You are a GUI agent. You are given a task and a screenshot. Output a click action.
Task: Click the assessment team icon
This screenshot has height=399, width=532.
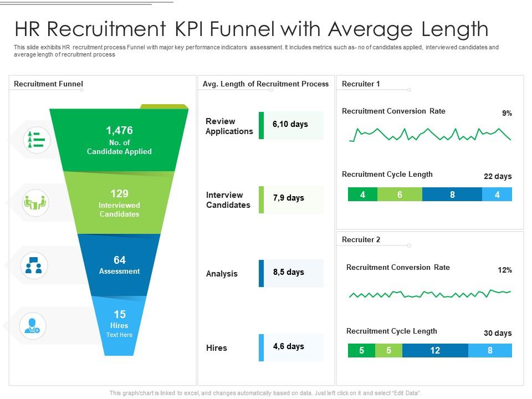click(x=34, y=267)
